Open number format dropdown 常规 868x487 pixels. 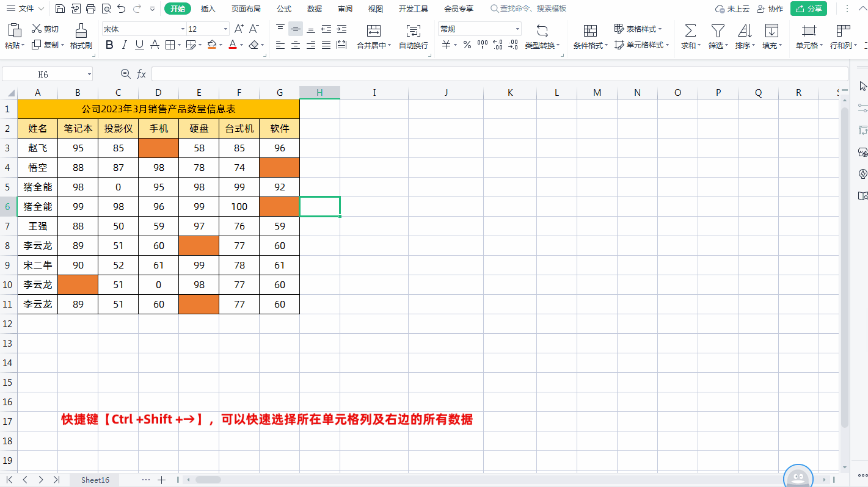pyautogui.click(x=517, y=29)
